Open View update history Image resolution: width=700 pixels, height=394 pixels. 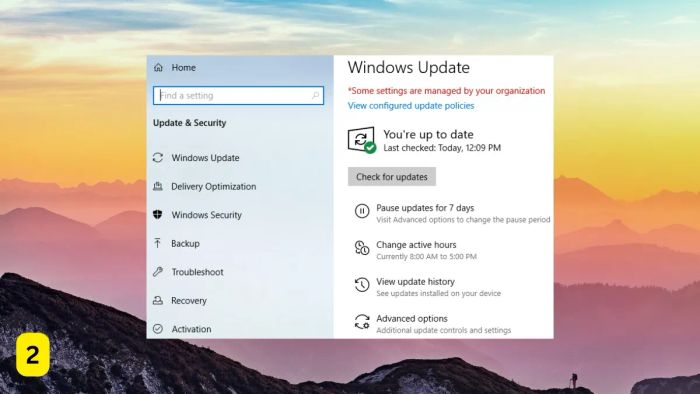coord(415,282)
